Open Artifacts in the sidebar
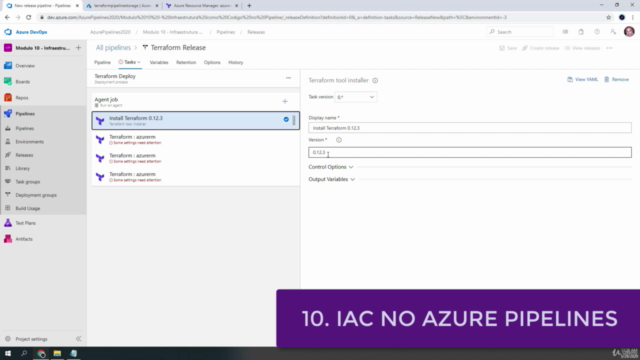This screenshot has width=640, height=360. tap(24, 239)
